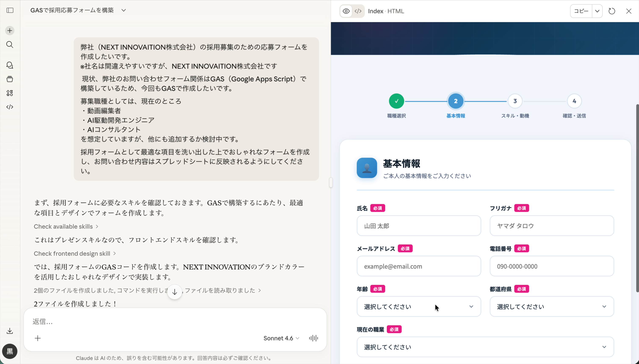Toggle the left sidebar panel
Viewport: 639px width, 364px height.
click(10, 10)
